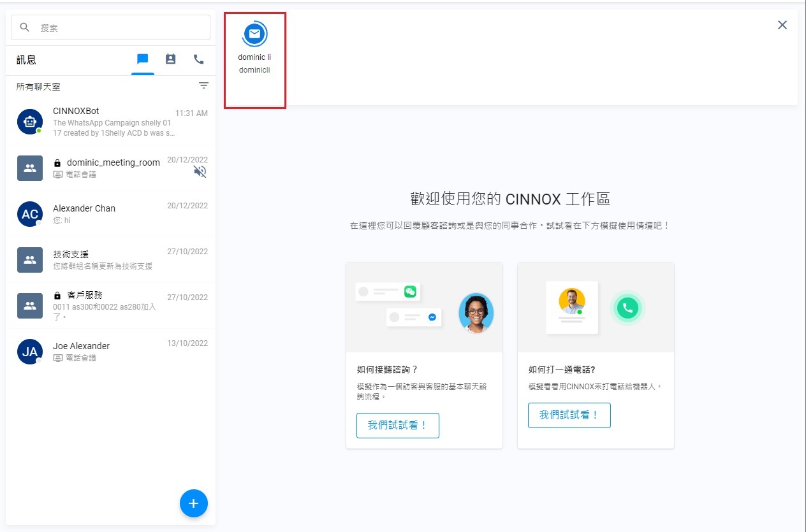Click the Messenger icon in enquiry illustration
The height and width of the screenshot is (532, 806).
pos(432,317)
